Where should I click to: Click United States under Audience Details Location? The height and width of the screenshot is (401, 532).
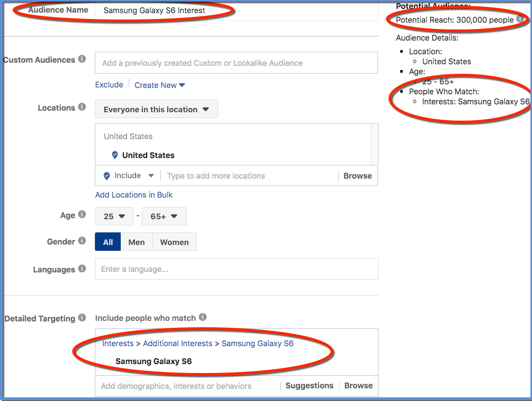coord(447,62)
